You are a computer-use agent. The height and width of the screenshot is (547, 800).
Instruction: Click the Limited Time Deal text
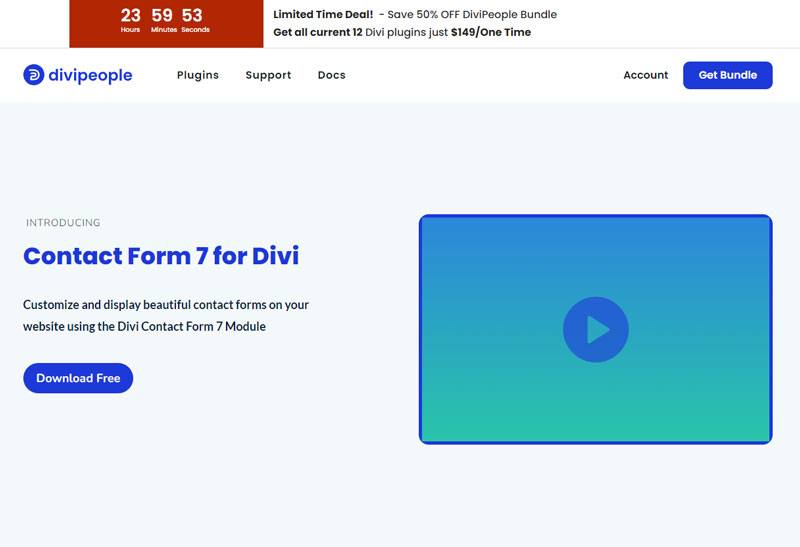(x=323, y=14)
